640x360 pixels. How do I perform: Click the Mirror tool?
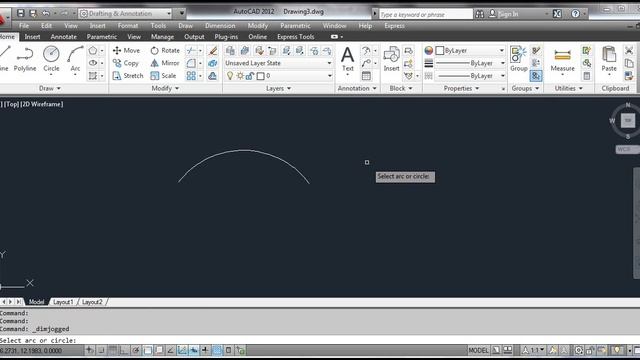pyautogui.click(x=165, y=63)
